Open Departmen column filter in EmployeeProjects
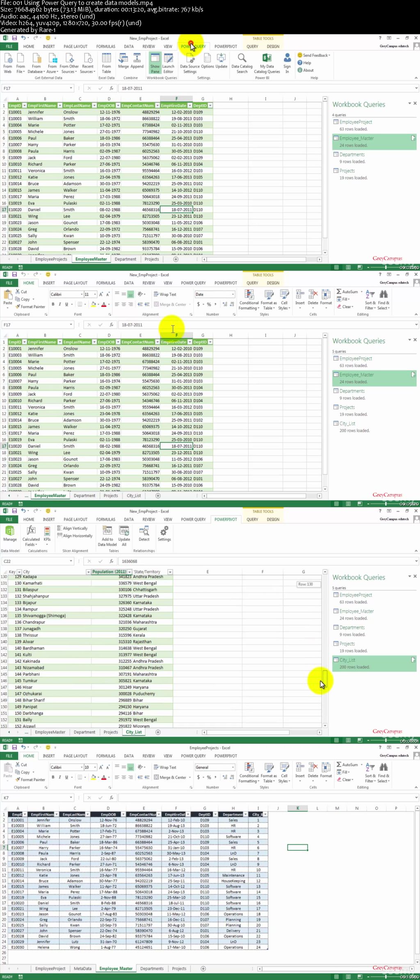 pos(246,815)
